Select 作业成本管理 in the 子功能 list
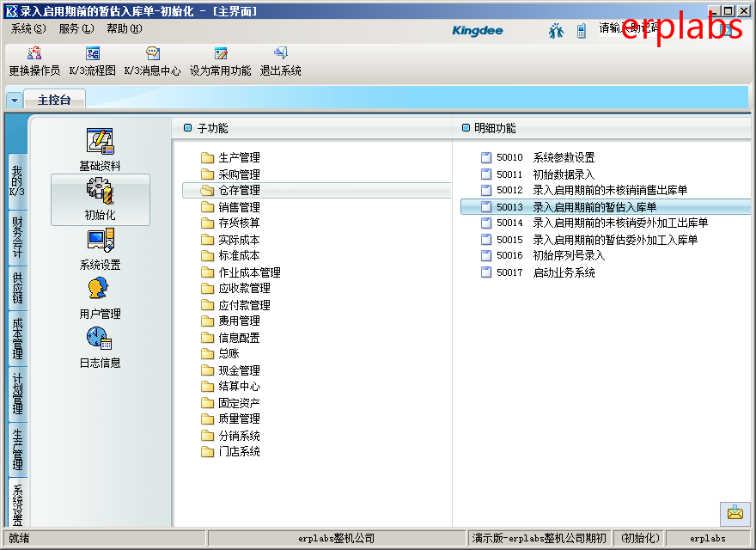756x550 pixels. [249, 272]
